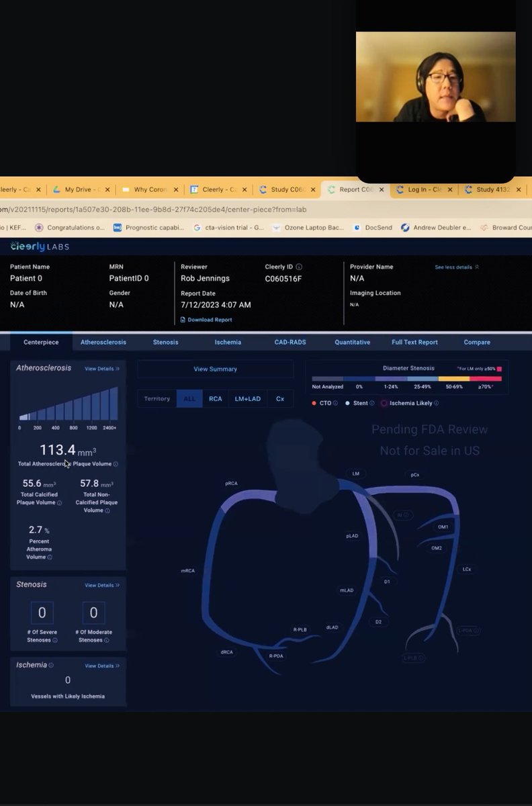Image resolution: width=532 pixels, height=806 pixels.
Task: Open the DocSend bookmark
Action: (372, 228)
